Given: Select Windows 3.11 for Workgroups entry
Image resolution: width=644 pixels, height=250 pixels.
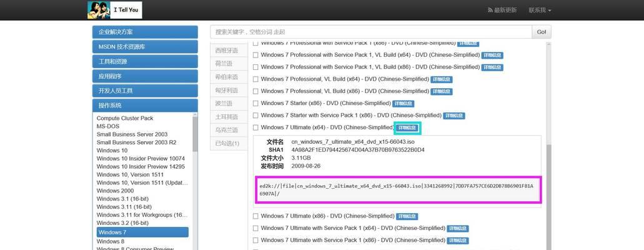Looking at the screenshot, I should click(x=142, y=214).
